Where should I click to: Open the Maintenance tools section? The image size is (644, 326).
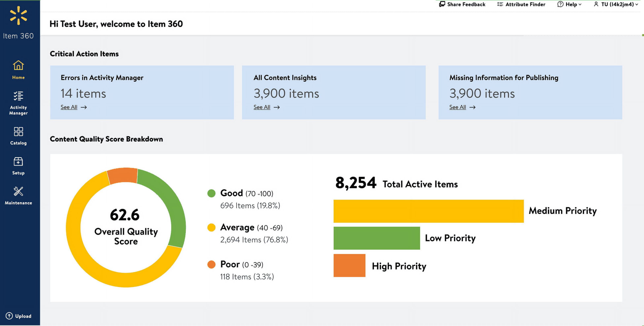pyautogui.click(x=18, y=192)
